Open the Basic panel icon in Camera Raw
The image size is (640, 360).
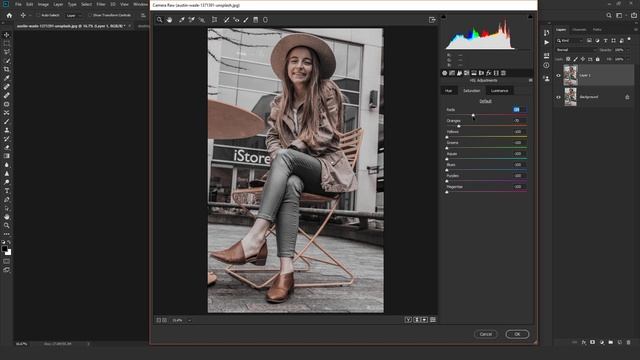444,73
